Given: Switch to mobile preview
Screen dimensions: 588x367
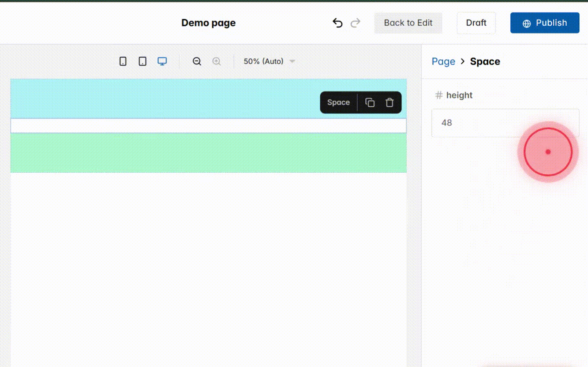Looking at the screenshot, I should click(123, 61).
